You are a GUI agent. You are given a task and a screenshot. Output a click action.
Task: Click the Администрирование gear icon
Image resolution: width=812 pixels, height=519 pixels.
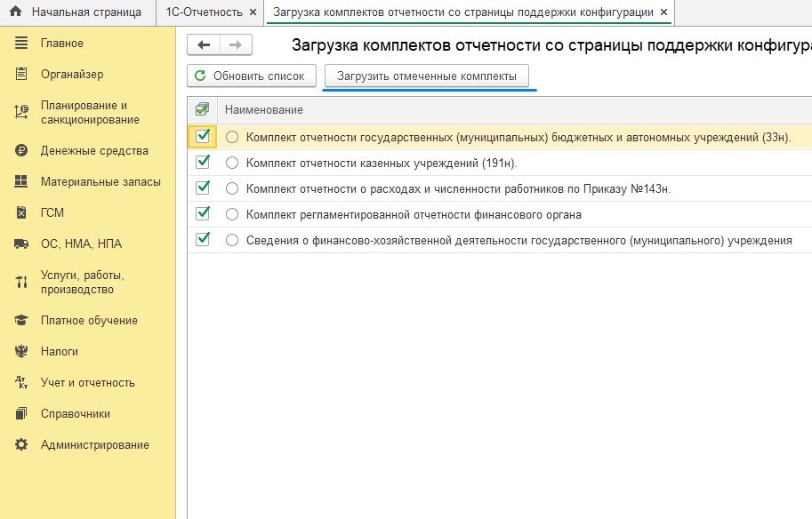pyautogui.click(x=21, y=444)
